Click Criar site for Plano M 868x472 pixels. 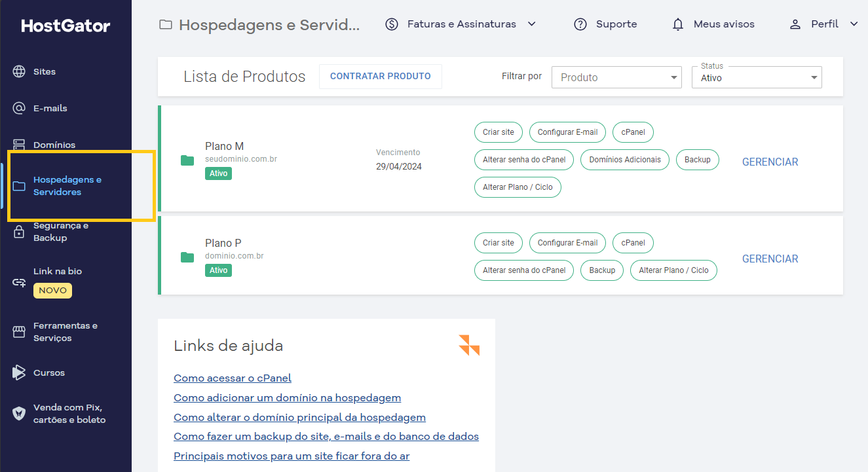pos(499,132)
